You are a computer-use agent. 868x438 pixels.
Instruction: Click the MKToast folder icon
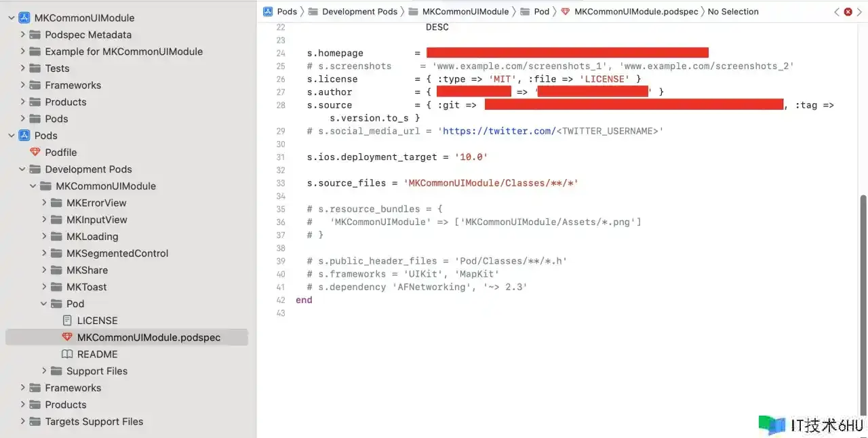pos(56,287)
